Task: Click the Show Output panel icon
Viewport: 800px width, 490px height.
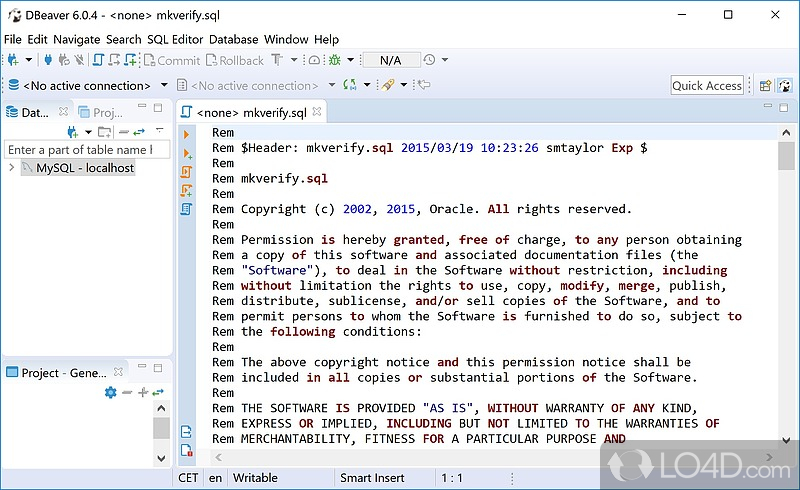Action: click(186, 432)
